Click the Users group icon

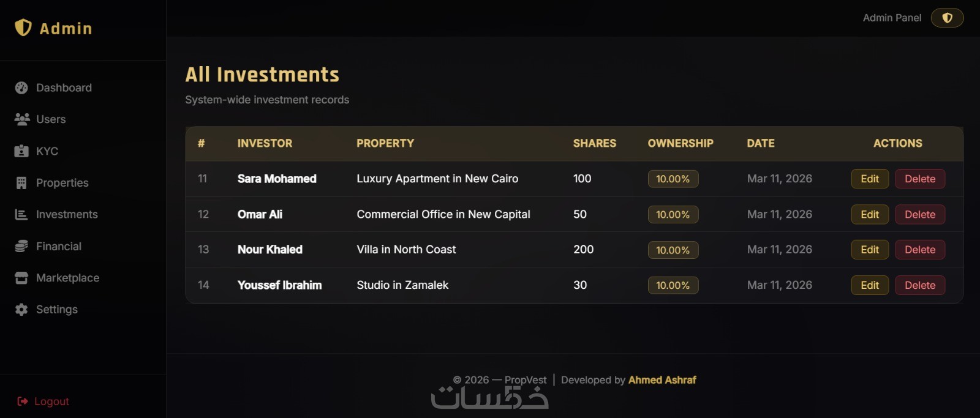[x=22, y=119]
